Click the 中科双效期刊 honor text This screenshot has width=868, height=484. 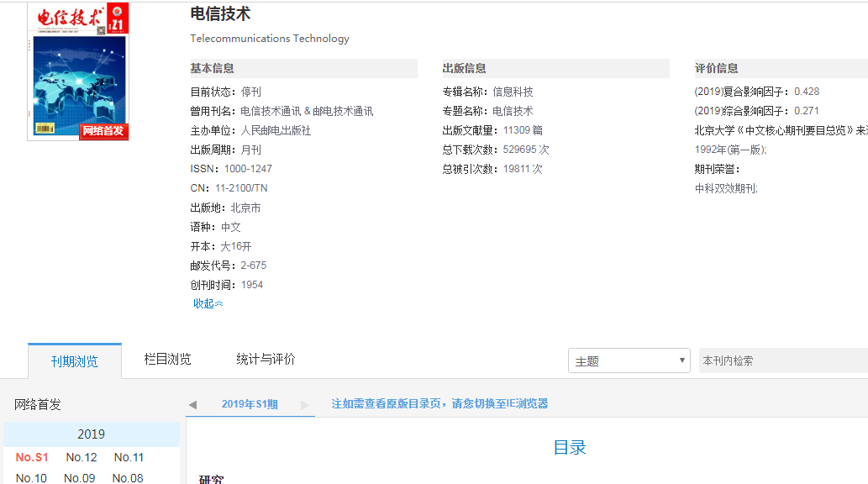click(x=726, y=189)
